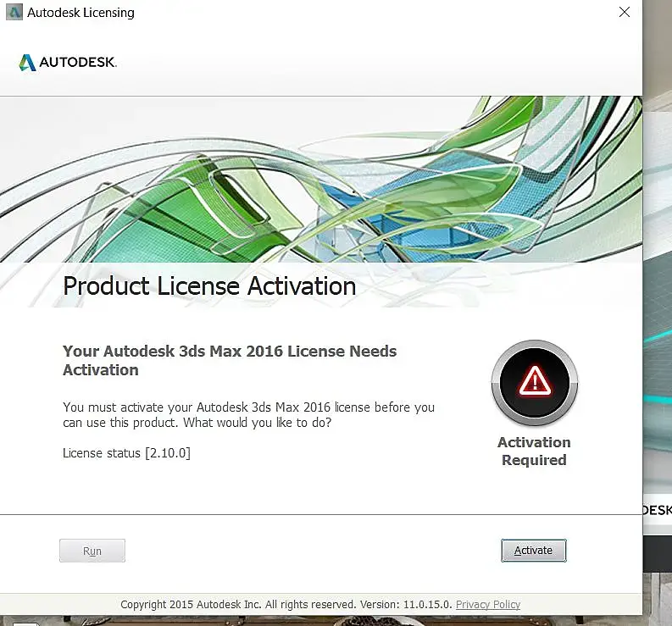This screenshot has width=672, height=626.
Task: Click the Activation Required label
Action: pos(534,451)
